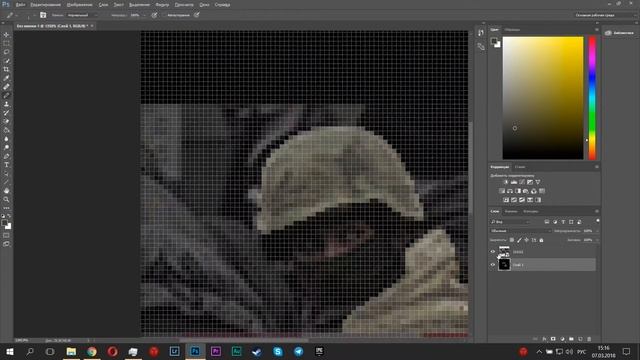Hide the Слой 1 layer eye

coord(493,265)
